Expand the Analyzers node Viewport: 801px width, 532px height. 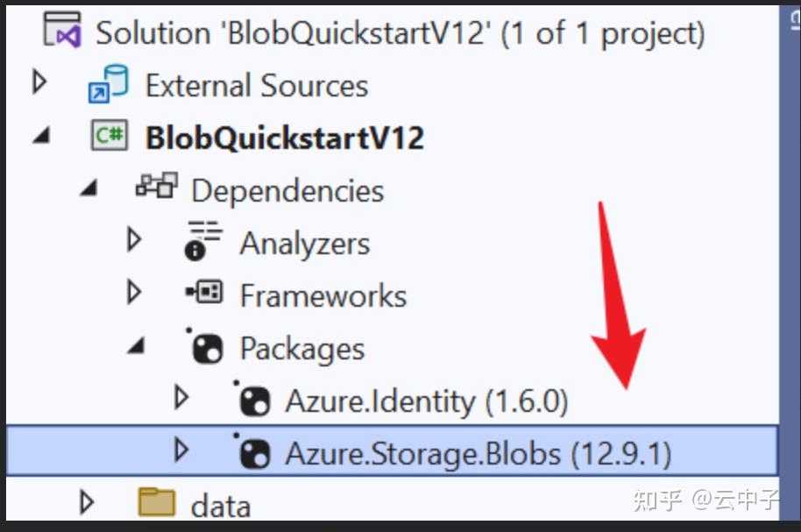[131, 241]
